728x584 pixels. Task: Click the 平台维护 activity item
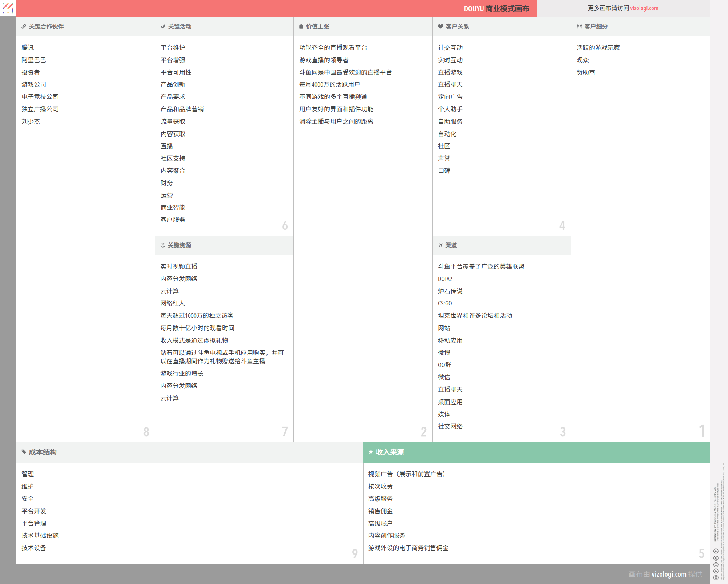point(173,48)
